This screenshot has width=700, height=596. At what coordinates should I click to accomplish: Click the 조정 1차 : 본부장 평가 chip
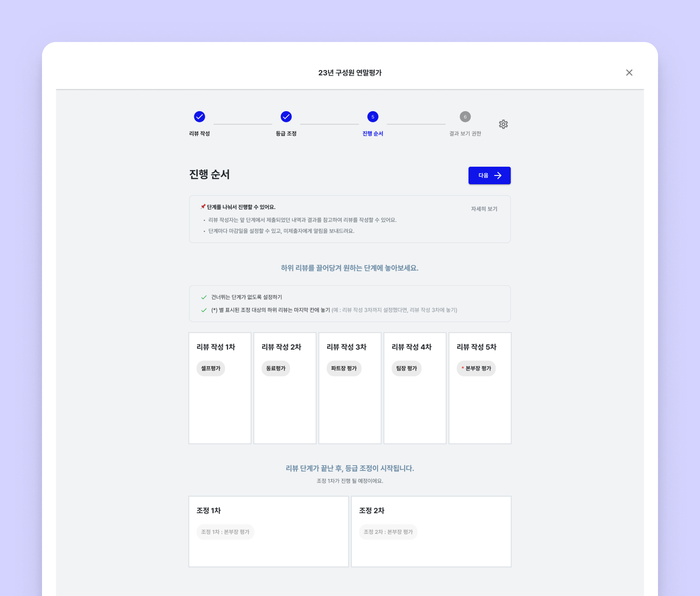click(x=225, y=532)
